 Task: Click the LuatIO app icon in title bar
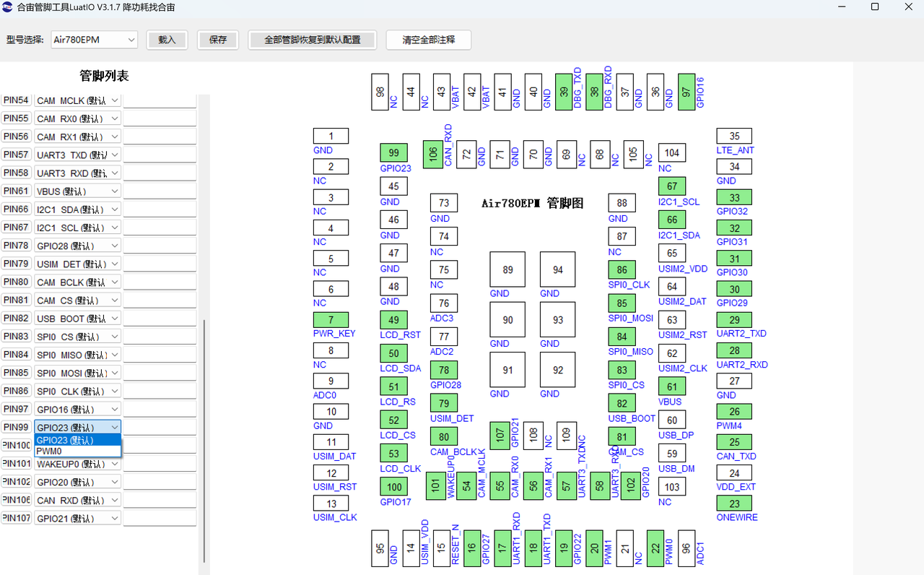(x=7, y=7)
